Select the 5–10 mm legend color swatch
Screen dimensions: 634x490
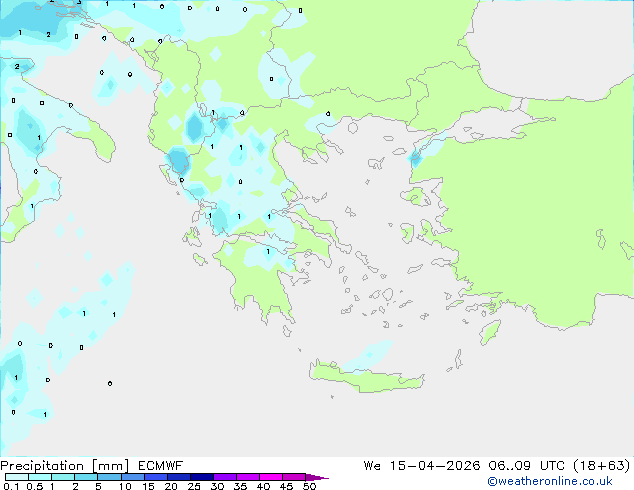click(x=109, y=477)
